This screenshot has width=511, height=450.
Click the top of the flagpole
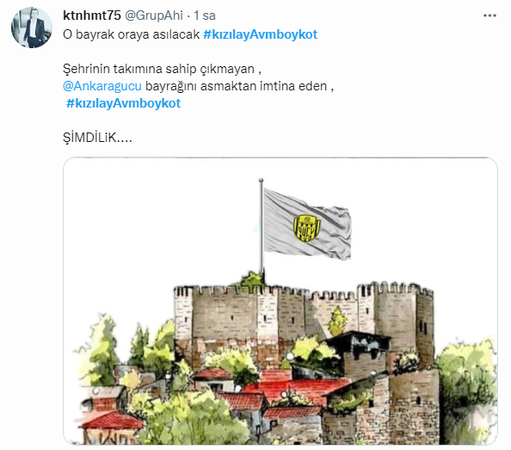261,181
